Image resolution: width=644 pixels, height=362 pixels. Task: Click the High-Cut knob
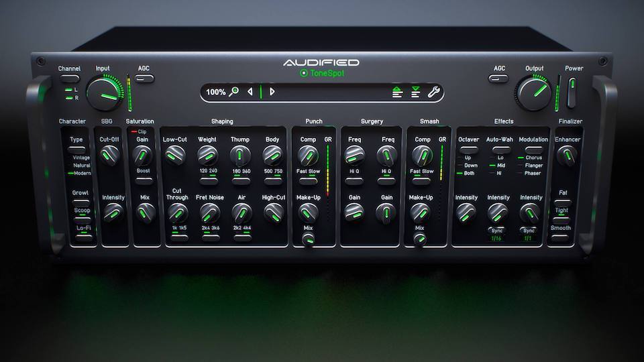point(274,213)
